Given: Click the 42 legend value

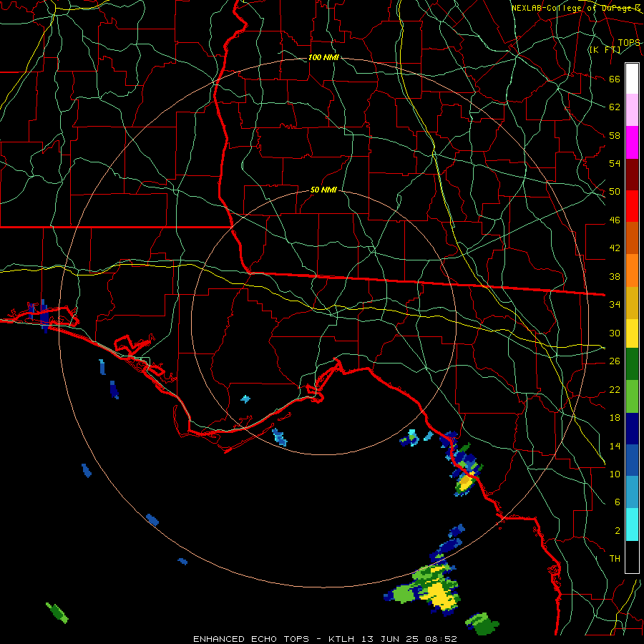Looking at the screenshot, I should point(615,248).
